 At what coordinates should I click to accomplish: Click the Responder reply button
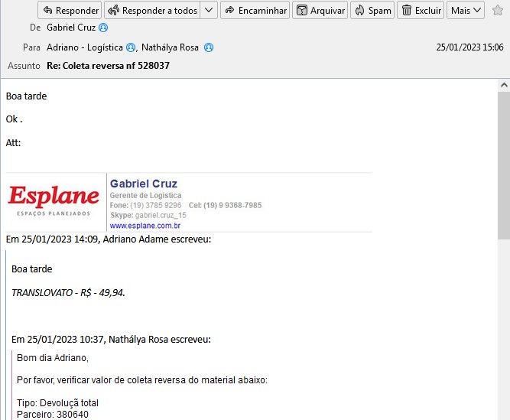pos(70,11)
